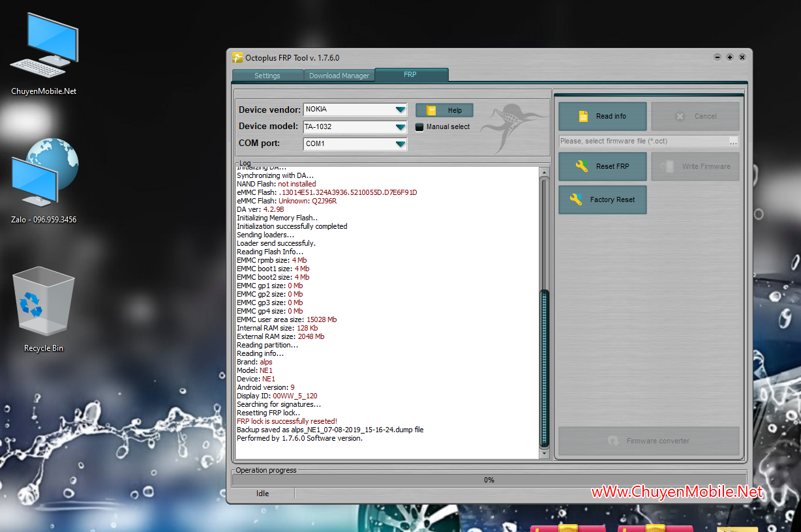Screen dimensions: 801x532
Task: Click the Reset FRP button
Action: (x=603, y=166)
